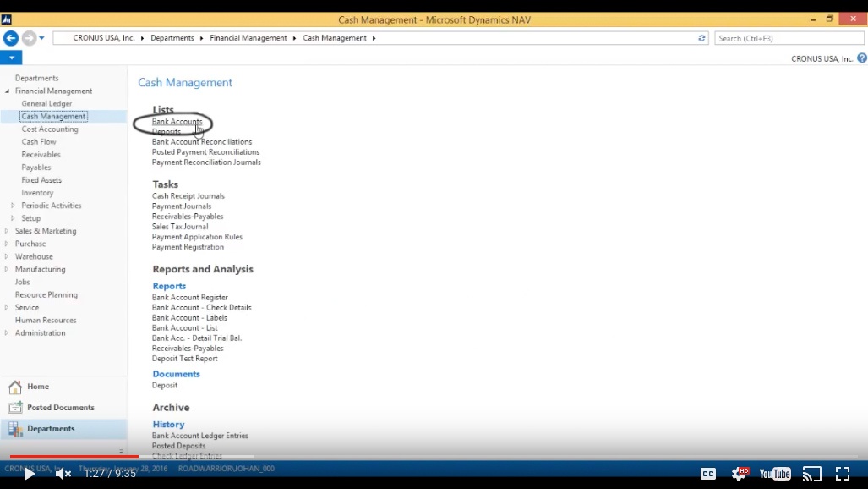The width and height of the screenshot is (868, 489).
Task: Collapse the Financial Management tree node
Action: 8,91
